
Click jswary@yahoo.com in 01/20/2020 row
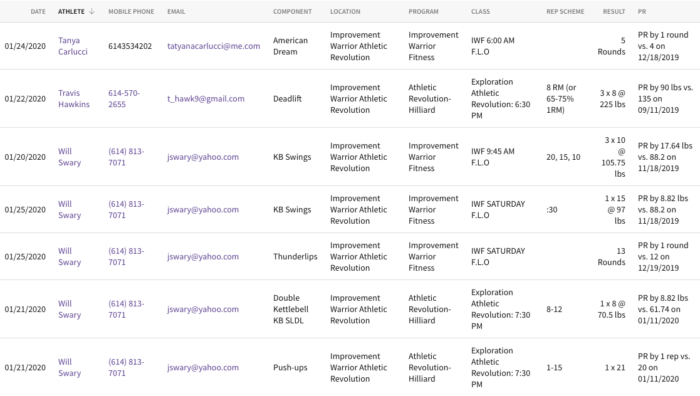pos(203,157)
